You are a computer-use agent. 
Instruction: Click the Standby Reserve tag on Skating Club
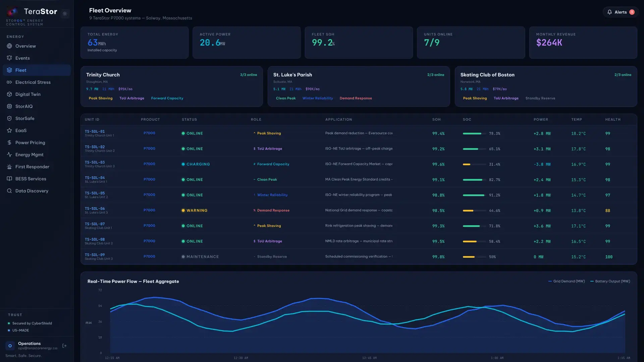pos(540,98)
